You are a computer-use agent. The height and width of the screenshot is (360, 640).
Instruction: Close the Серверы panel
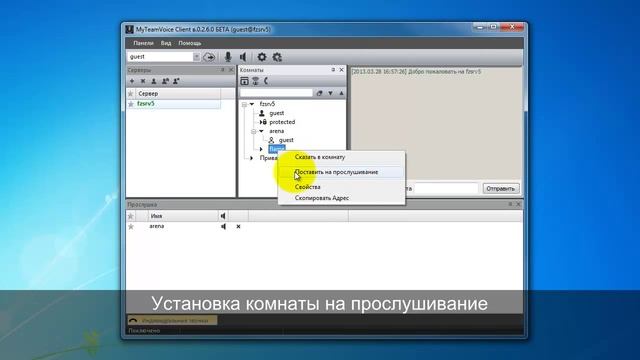231,70
